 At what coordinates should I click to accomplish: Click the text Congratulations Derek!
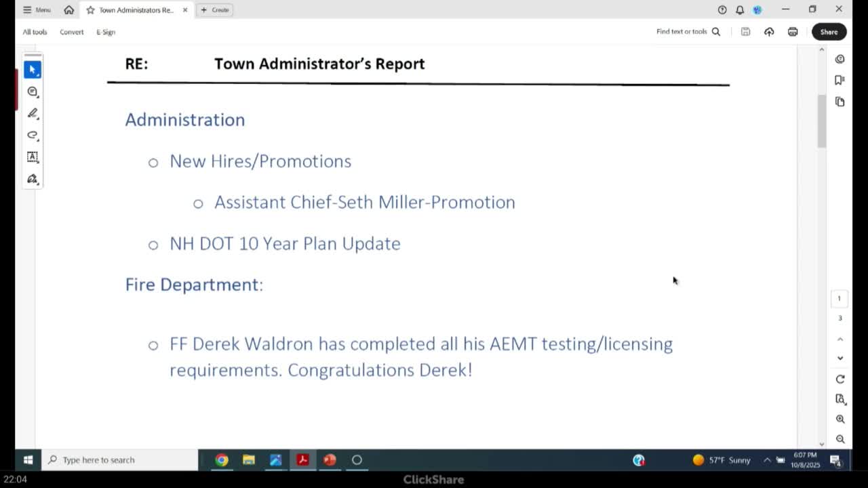pos(380,370)
